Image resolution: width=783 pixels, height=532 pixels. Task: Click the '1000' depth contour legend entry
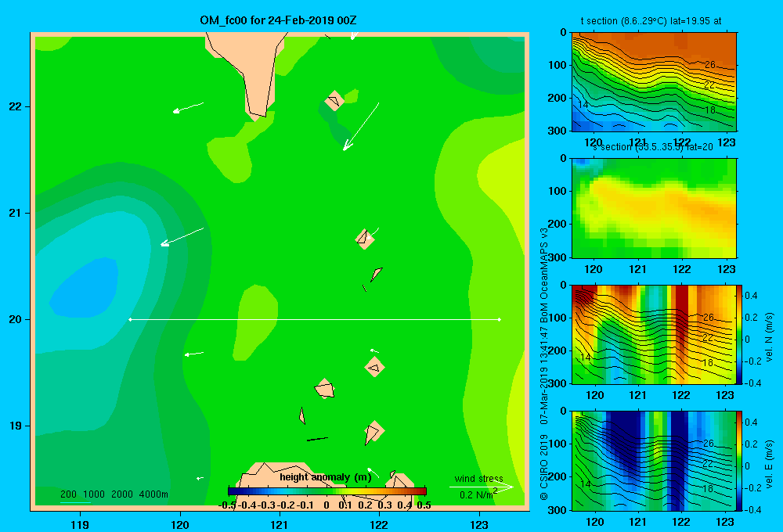coord(94,494)
